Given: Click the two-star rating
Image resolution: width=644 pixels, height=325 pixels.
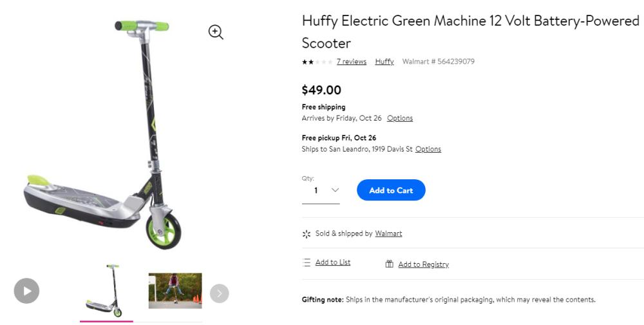Looking at the screenshot, I should pos(317,62).
